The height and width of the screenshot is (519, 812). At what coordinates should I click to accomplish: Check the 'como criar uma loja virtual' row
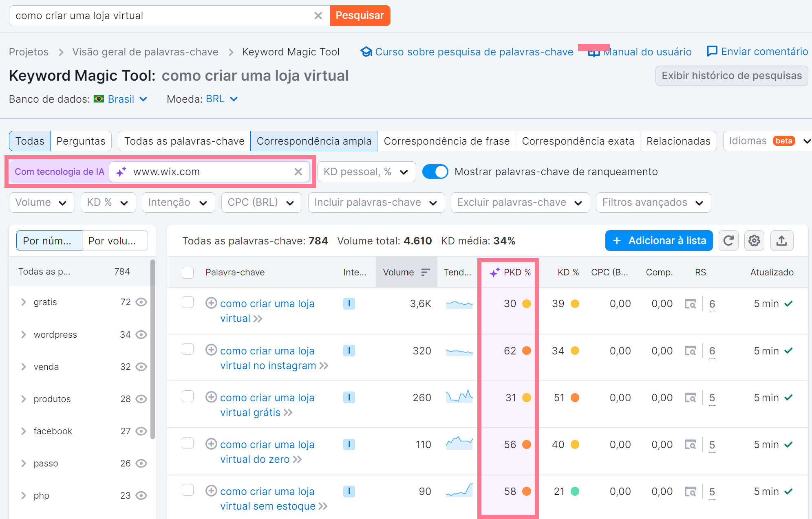[188, 302]
